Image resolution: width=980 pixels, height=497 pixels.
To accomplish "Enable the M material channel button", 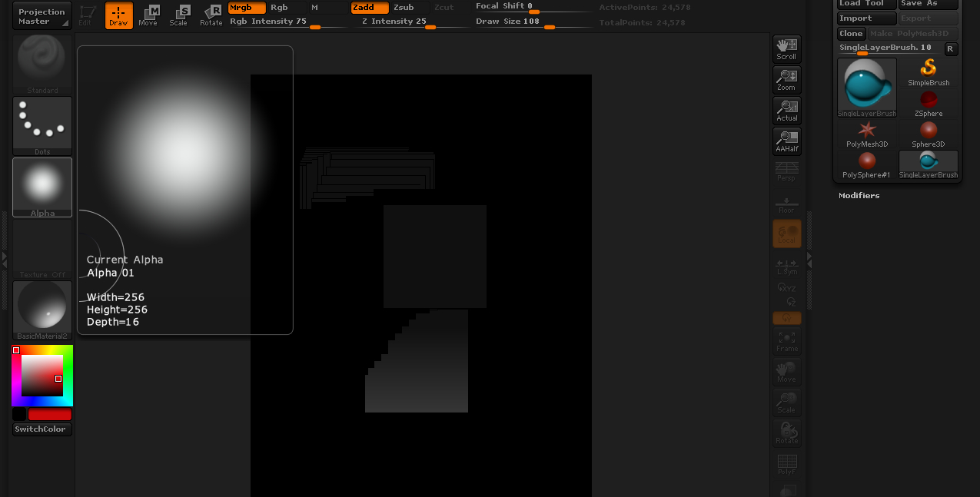I will click(327, 8).
